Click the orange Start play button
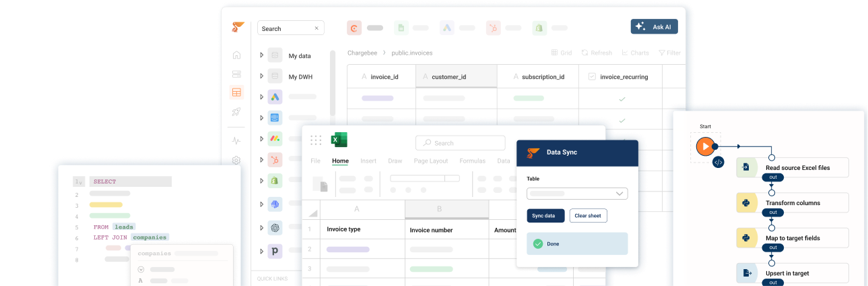 click(x=704, y=146)
